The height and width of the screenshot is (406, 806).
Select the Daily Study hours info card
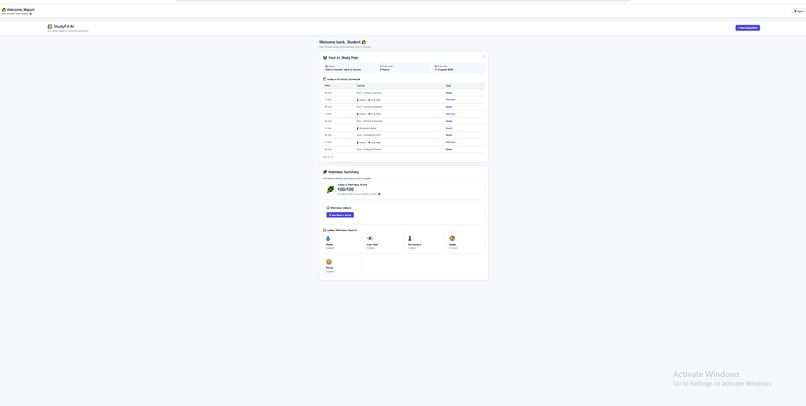click(404, 68)
